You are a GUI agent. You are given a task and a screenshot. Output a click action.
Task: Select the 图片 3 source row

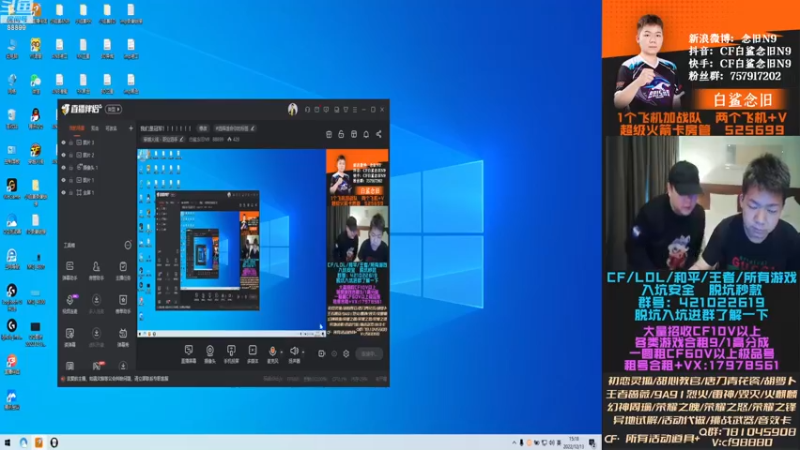[96, 142]
